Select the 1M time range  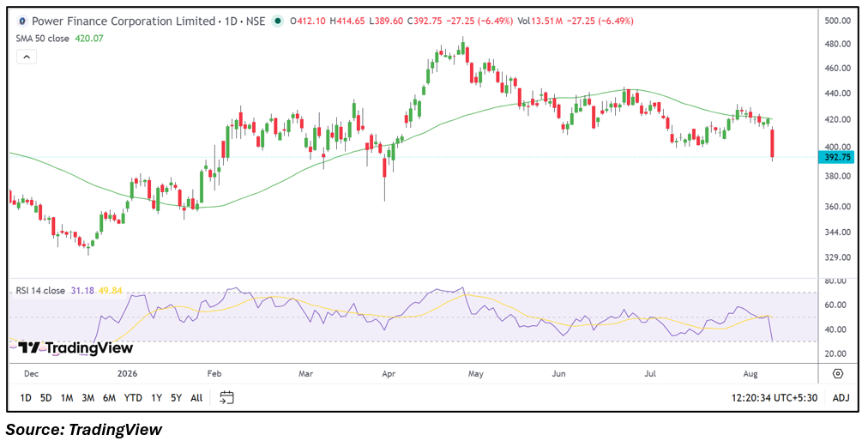tap(67, 398)
